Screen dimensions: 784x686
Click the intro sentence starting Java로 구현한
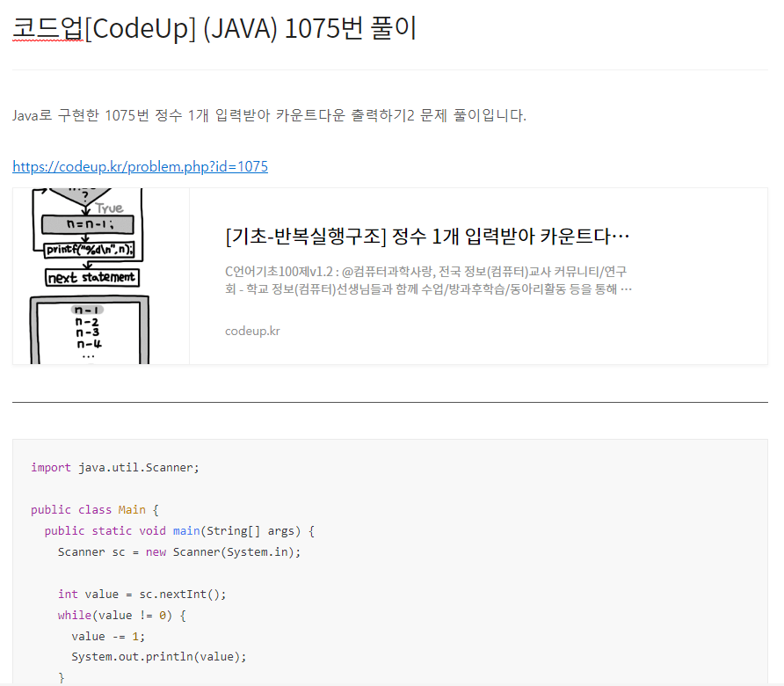[269, 115]
